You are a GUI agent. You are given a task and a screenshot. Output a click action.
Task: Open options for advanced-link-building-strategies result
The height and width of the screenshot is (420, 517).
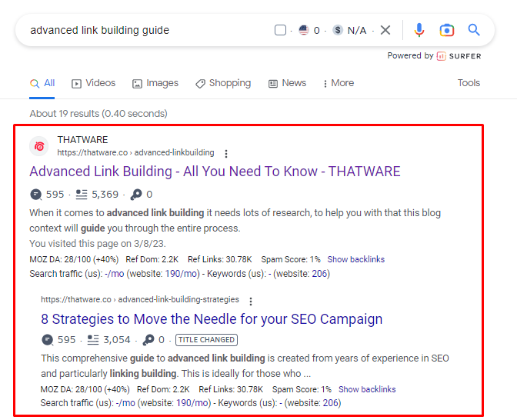click(251, 302)
